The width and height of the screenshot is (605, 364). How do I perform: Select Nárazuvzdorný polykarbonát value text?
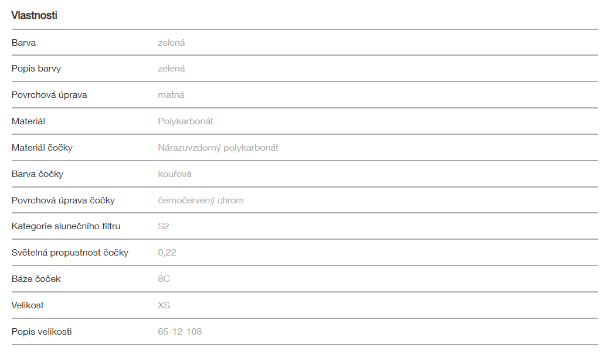(218, 148)
